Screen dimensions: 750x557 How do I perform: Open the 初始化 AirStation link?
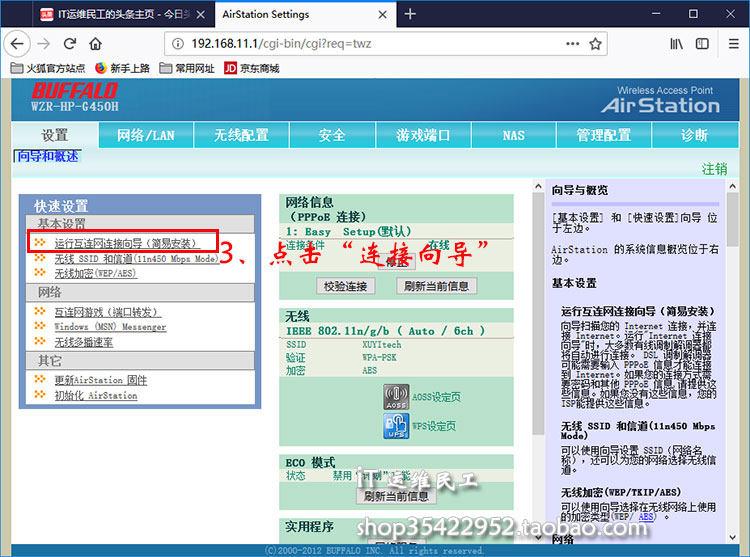(96, 395)
